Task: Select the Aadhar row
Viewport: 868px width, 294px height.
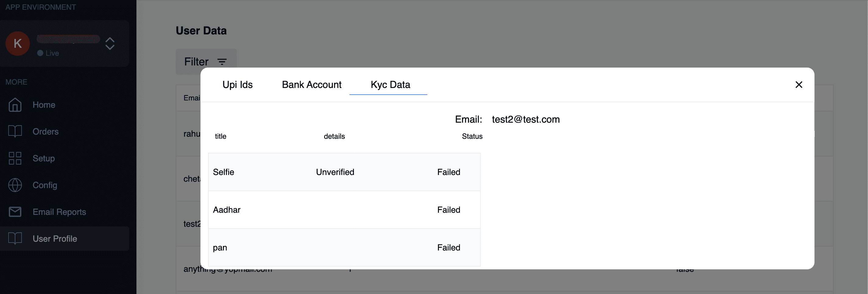Action: 344,210
